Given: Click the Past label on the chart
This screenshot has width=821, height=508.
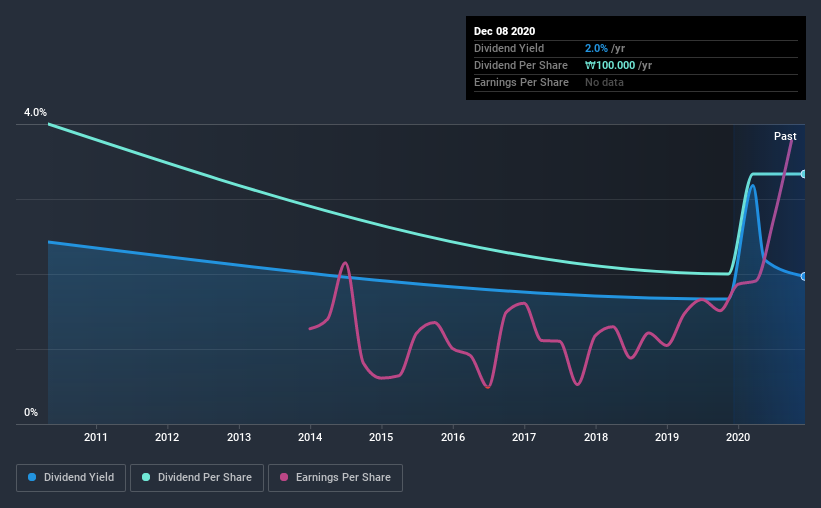Looking at the screenshot, I should coord(785,136).
